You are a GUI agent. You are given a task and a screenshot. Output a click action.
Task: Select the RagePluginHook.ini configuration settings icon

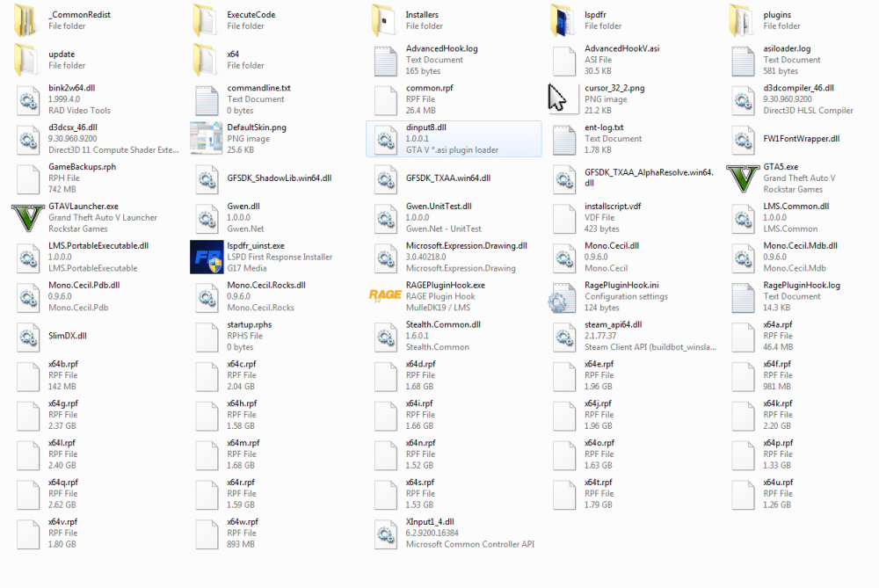coord(563,297)
